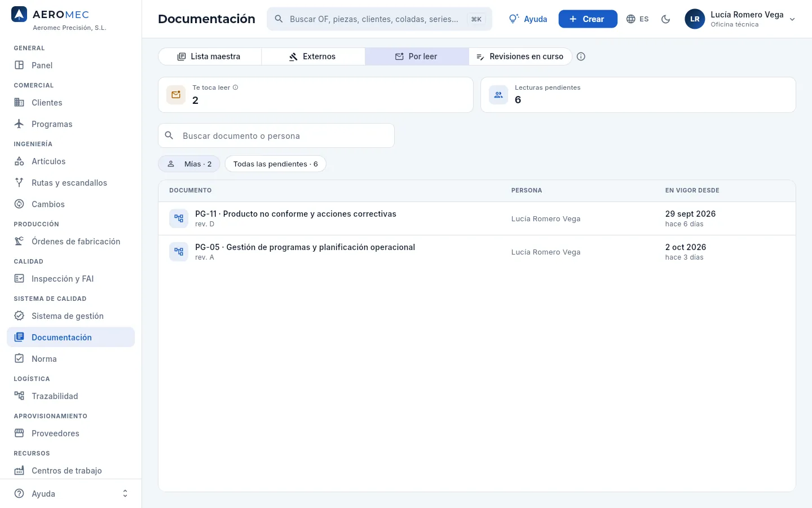Select the Por leer tab
The width and height of the screenshot is (812, 508).
(417, 56)
